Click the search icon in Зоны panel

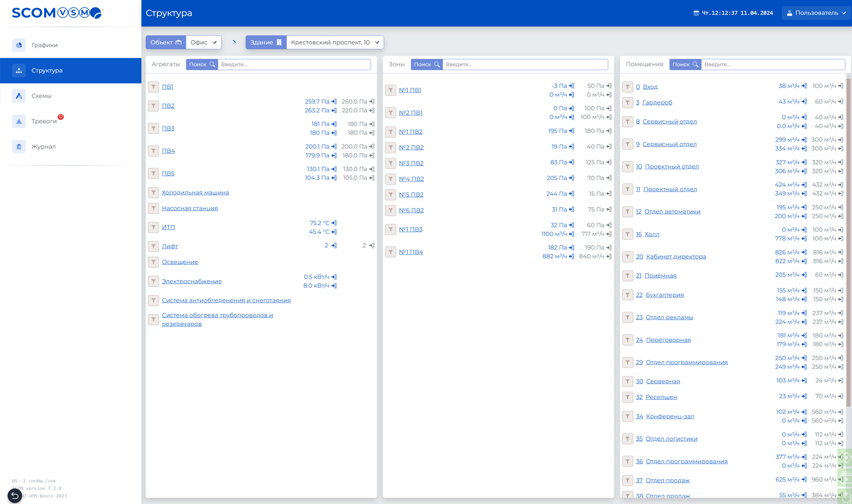(437, 64)
